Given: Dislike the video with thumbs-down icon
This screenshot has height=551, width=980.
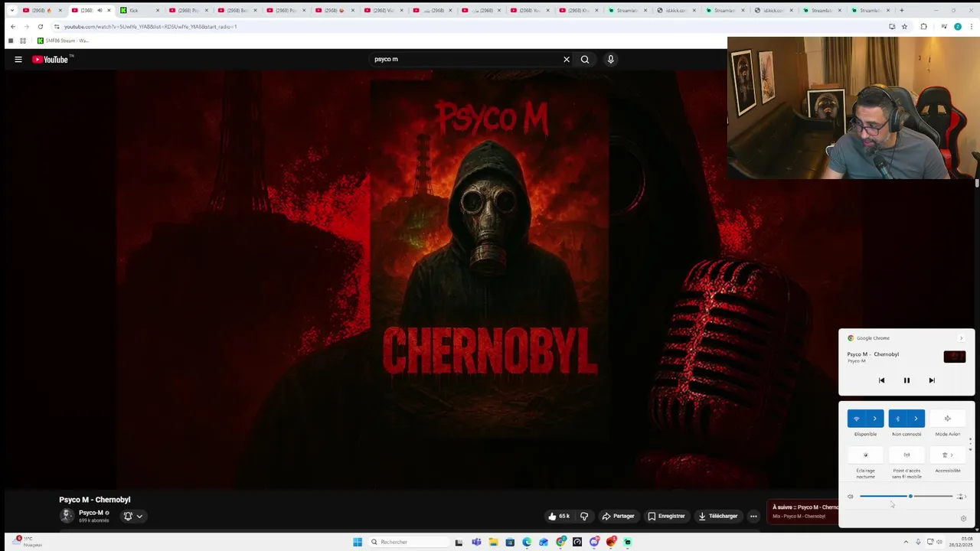Looking at the screenshot, I should click(x=584, y=516).
